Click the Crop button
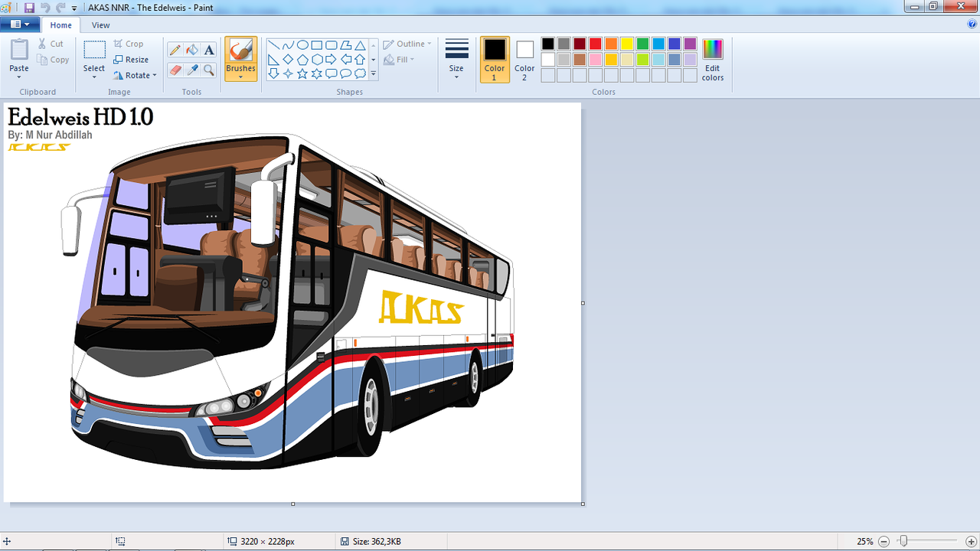 click(129, 44)
